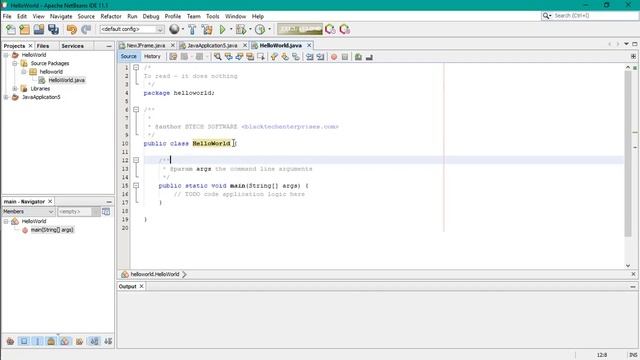Switch to the NewJFrame.java tab
Viewport: 640px width, 360px height.
coord(146,45)
